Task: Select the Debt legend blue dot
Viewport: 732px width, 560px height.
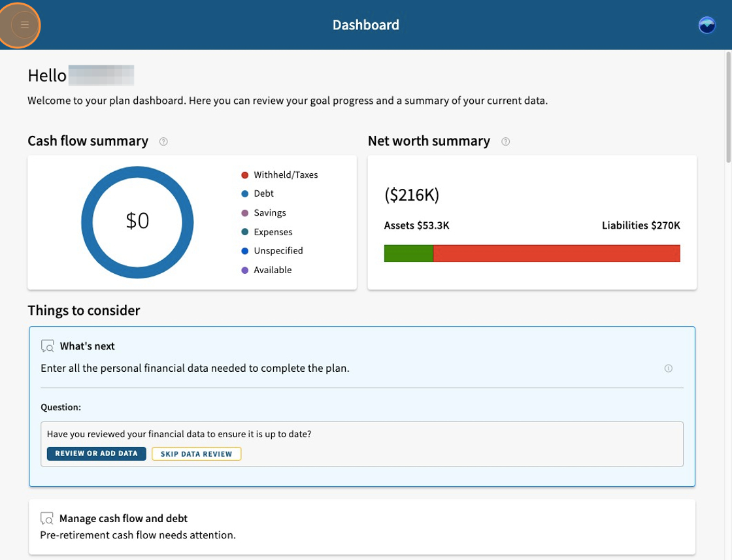Action: coord(244,193)
